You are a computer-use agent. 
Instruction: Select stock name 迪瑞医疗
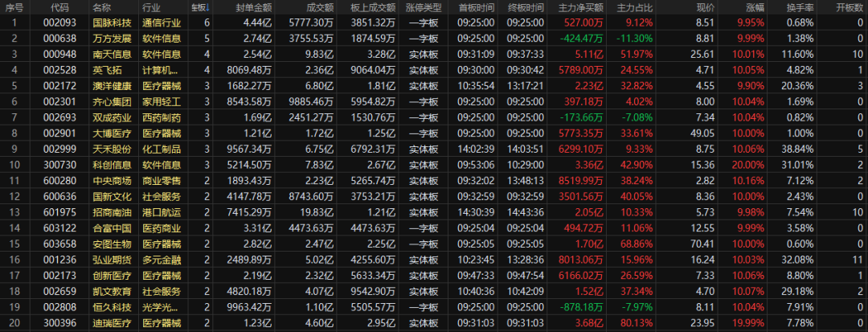pyautogui.click(x=113, y=323)
